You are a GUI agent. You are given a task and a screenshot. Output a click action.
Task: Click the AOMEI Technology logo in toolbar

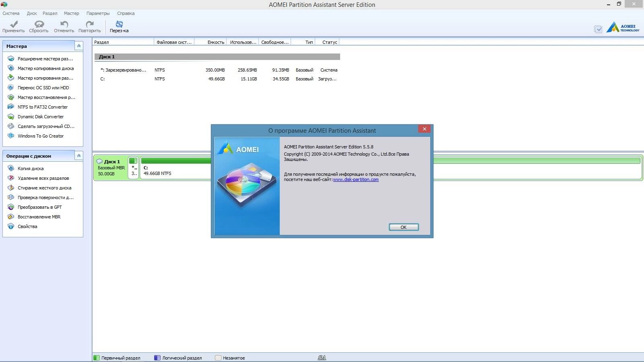pos(623,27)
